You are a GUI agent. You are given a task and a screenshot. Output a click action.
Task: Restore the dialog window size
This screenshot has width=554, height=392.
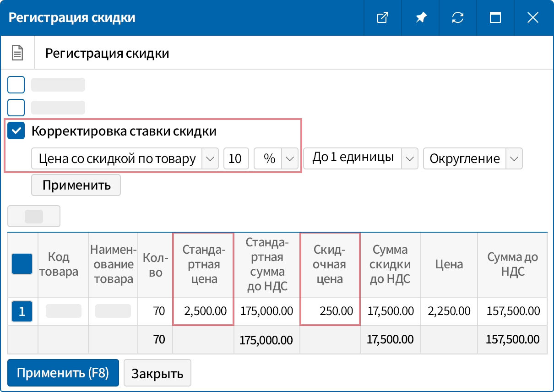pyautogui.click(x=495, y=18)
